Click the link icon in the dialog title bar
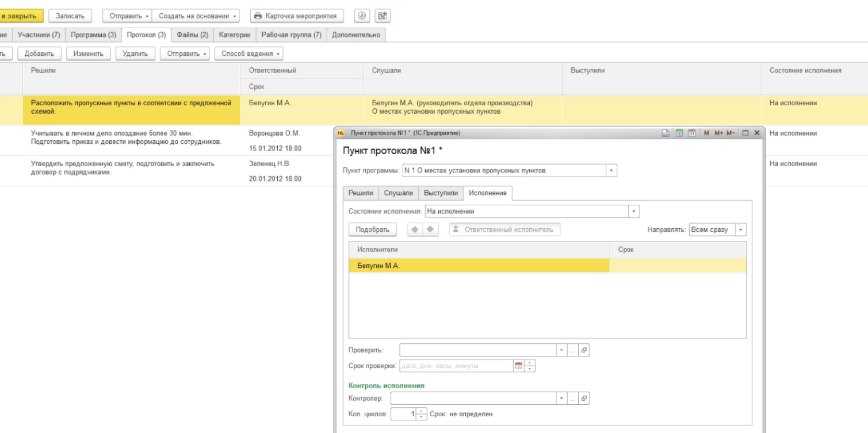Viewport: 868px width, 433px height. click(x=666, y=133)
